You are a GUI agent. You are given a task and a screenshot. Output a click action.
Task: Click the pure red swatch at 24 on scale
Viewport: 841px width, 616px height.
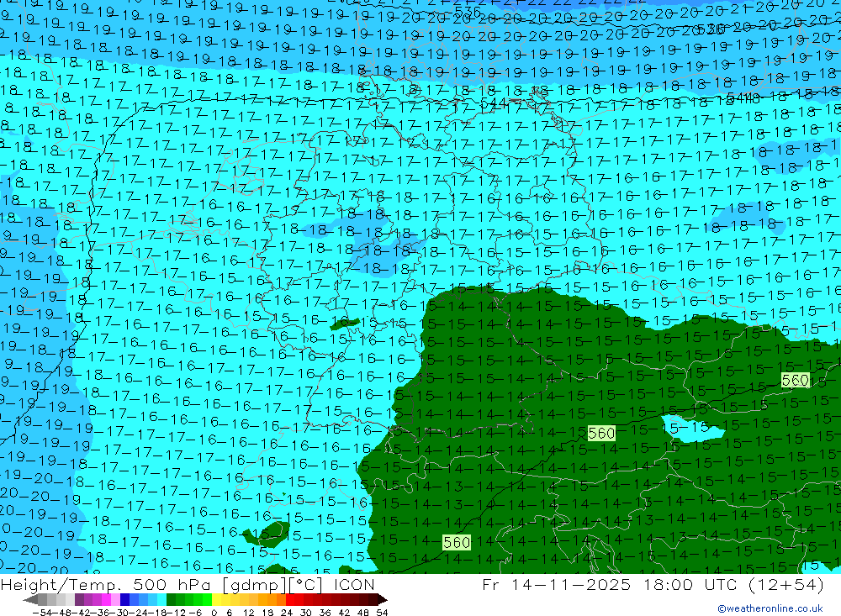click(290, 599)
